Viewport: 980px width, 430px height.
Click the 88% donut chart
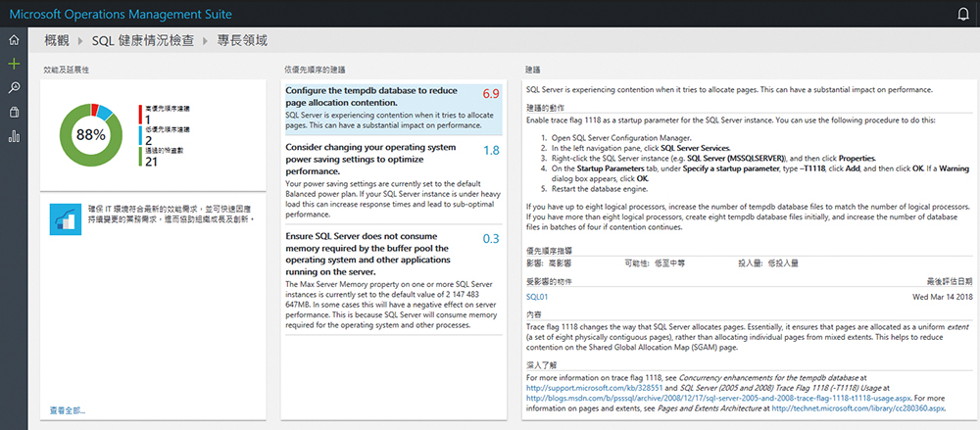click(x=90, y=135)
